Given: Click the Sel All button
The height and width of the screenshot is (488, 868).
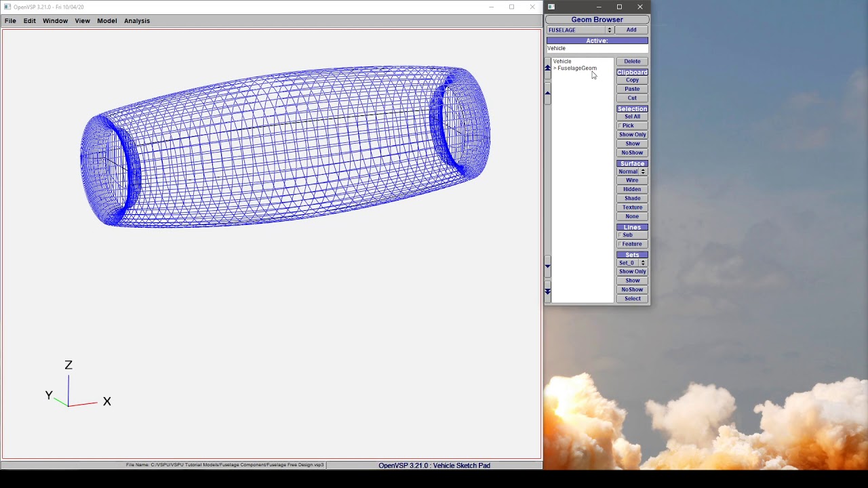Looking at the screenshot, I should 632,117.
